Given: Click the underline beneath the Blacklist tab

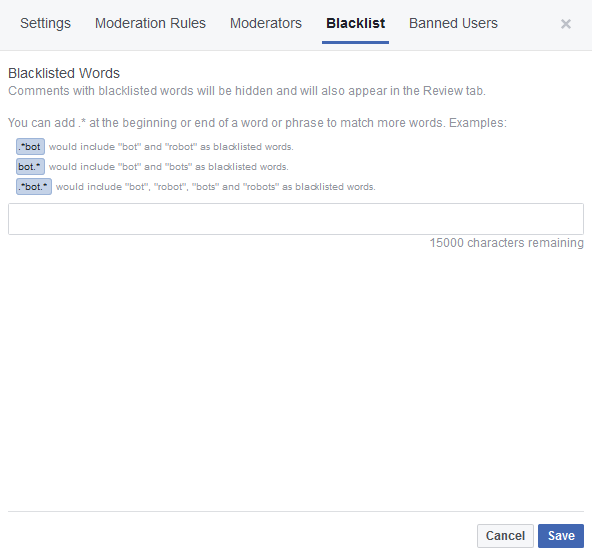Looking at the screenshot, I should coord(355,42).
